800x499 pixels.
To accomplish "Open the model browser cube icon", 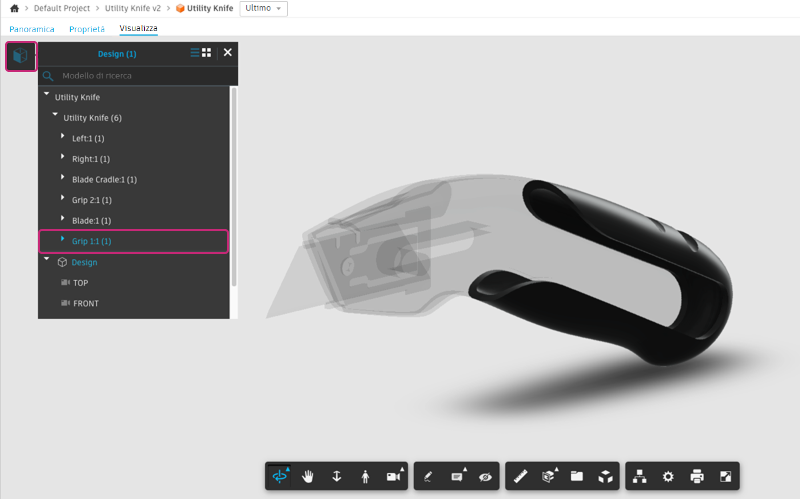I will 20,56.
